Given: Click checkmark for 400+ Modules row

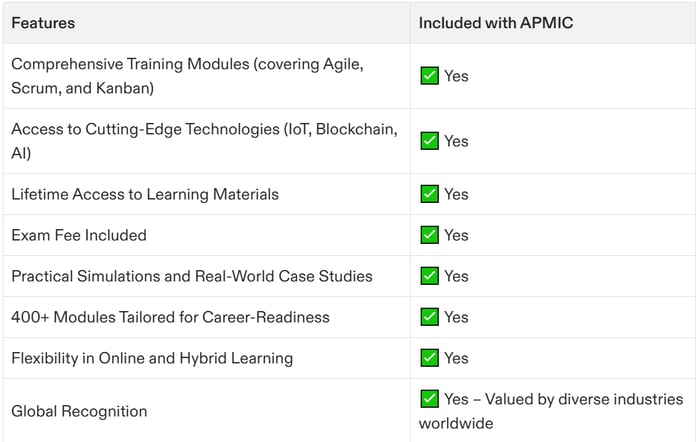Looking at the screenshot, I should (x=429, y=317).
